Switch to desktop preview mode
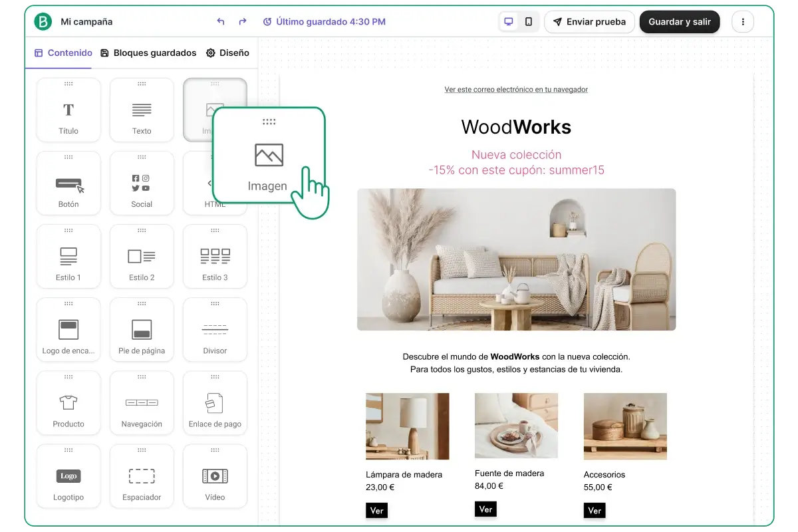The height and width of the screenshot is (532, 798). [x=509, y=22]
